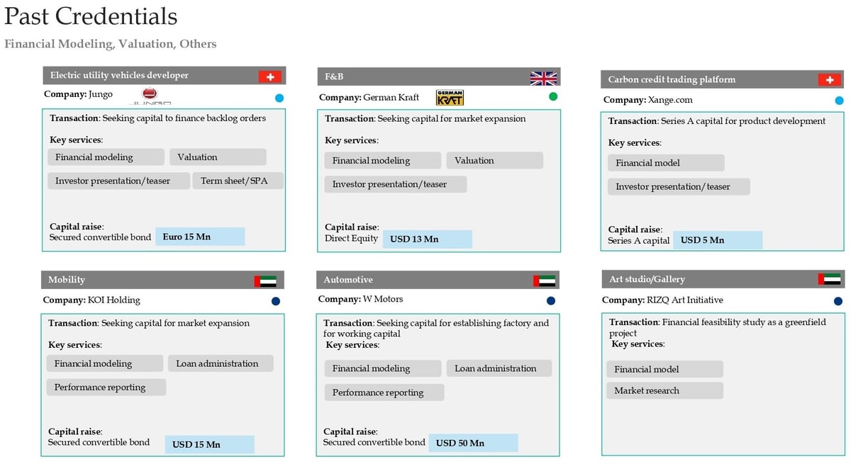
Task: Click the dark blue dot beside RIZQ Art Initiative
Action: [x=838, y=301]
